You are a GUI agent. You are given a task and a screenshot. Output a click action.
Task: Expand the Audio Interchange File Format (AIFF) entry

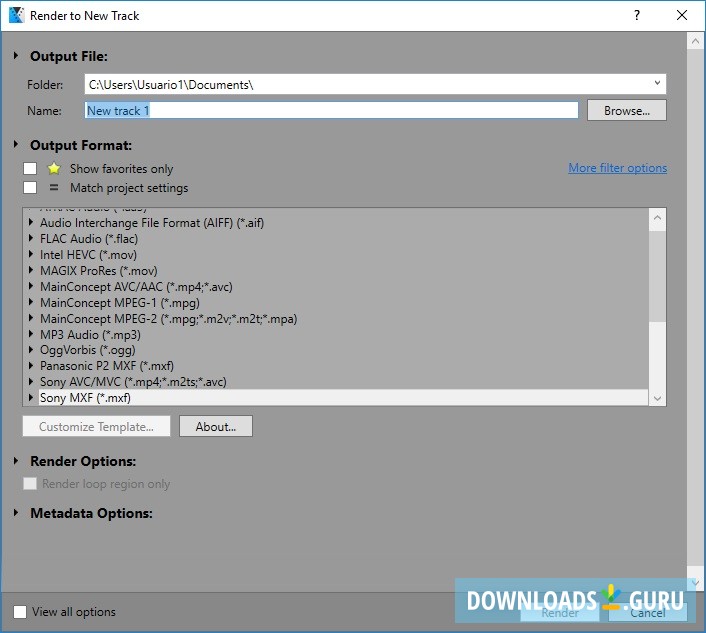point(31,222)
